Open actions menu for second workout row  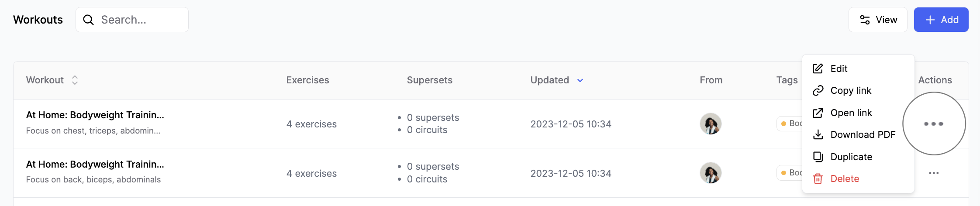point(934,173)
